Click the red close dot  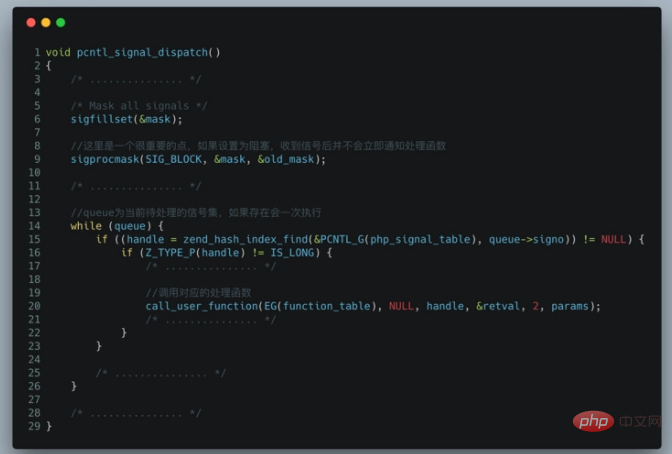point(31,22)
